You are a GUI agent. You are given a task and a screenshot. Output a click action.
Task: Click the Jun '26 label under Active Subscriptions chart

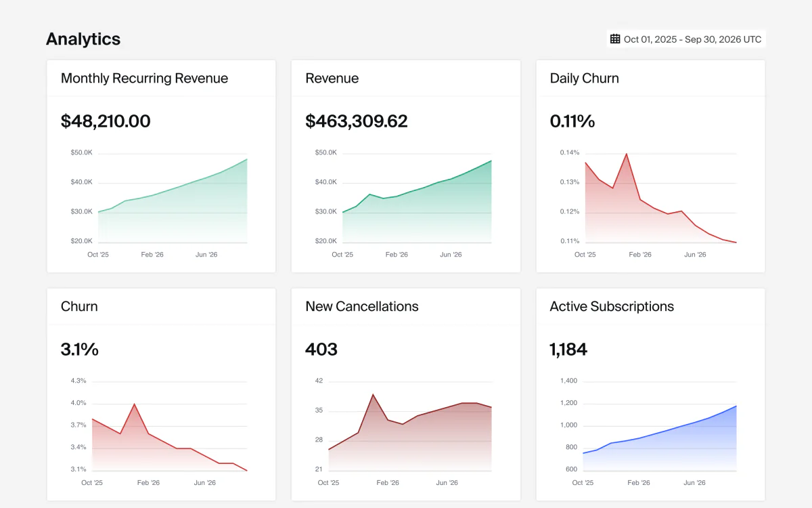click(695, 483)
